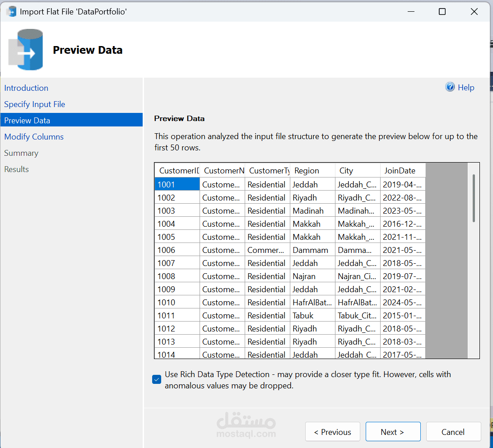Click the Commercial customer type cell in row 1006
493x448 pixels.
tap(267, 250)
